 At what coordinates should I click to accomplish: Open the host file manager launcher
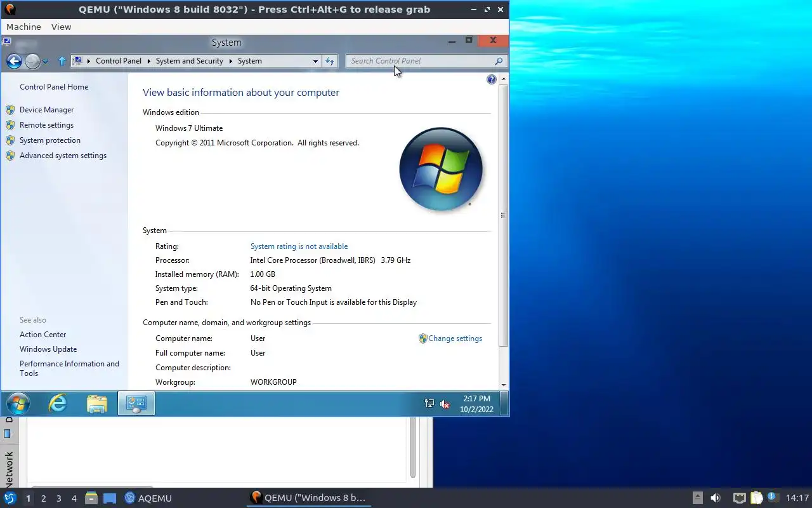coord(91,498)
